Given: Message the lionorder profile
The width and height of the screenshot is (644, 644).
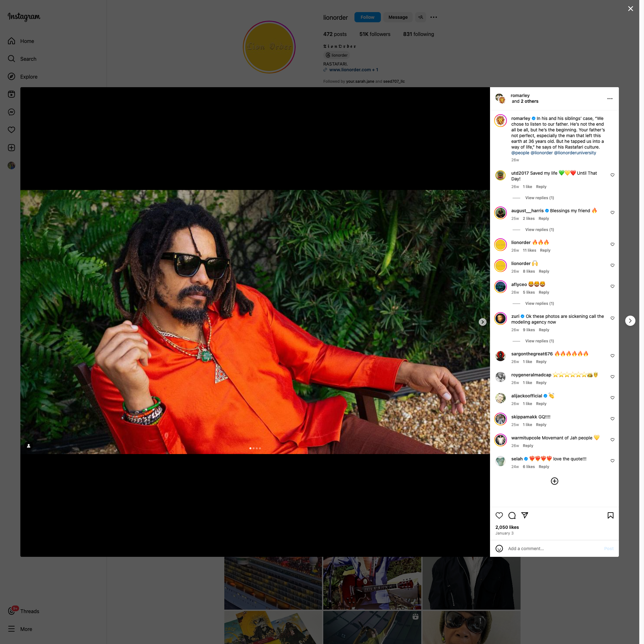Looking at the screenshot, I should pyautogui.click(x=398, y=17).
